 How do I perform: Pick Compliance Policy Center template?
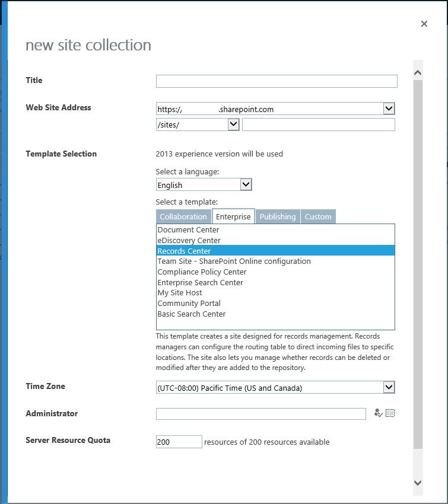coord(275,272)
